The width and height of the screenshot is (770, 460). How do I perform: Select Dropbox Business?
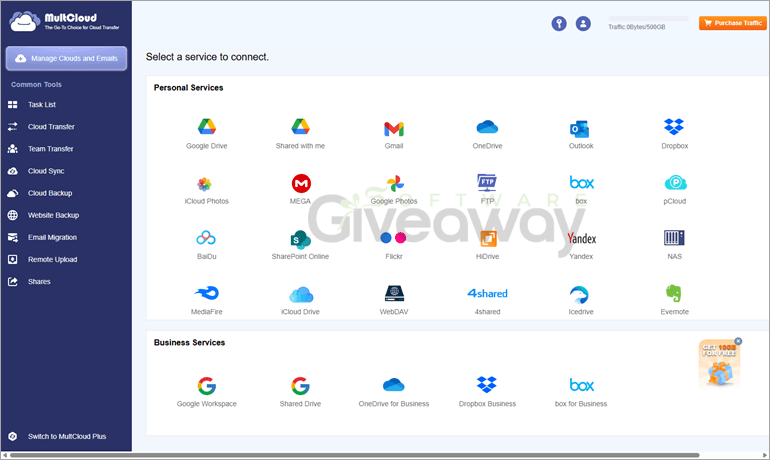tap(487, 384)
